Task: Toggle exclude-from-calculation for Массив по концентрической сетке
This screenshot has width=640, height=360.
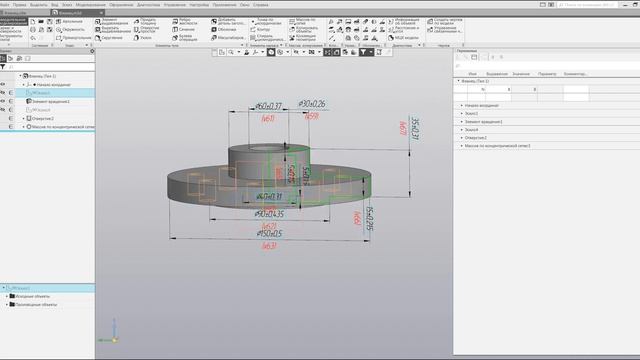Action: [x=11, y=127]
